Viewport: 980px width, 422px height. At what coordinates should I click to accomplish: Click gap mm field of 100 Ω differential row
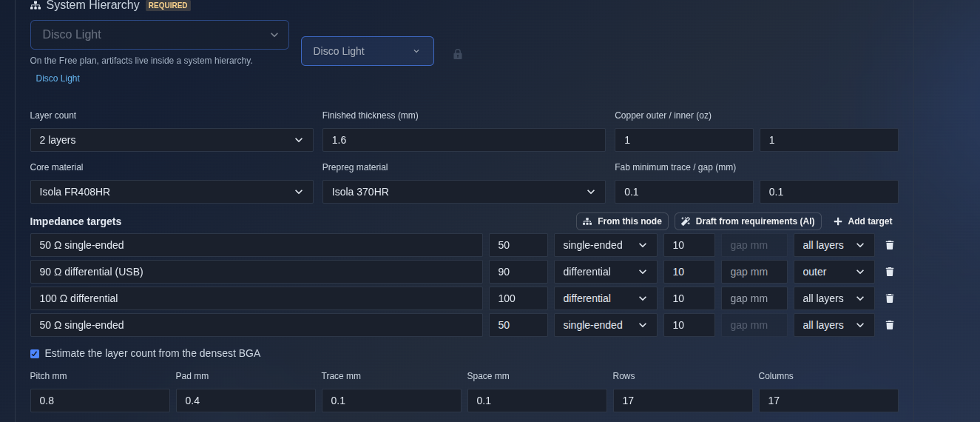tap(754, 298)
